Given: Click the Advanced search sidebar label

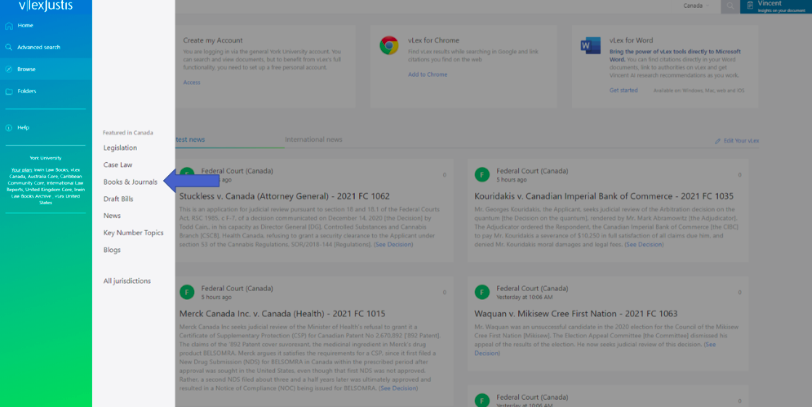Looking at the screenshot, I should coord(39,47).
